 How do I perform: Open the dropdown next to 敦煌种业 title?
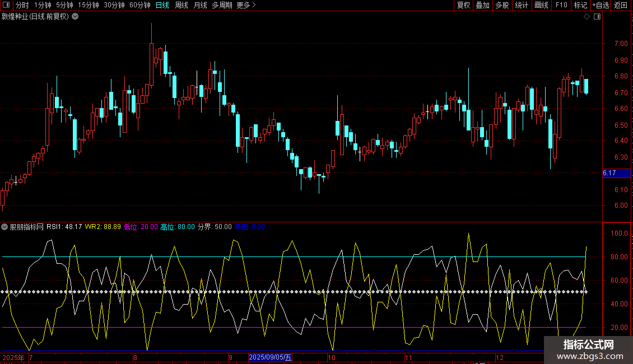[x=75, y=16]
